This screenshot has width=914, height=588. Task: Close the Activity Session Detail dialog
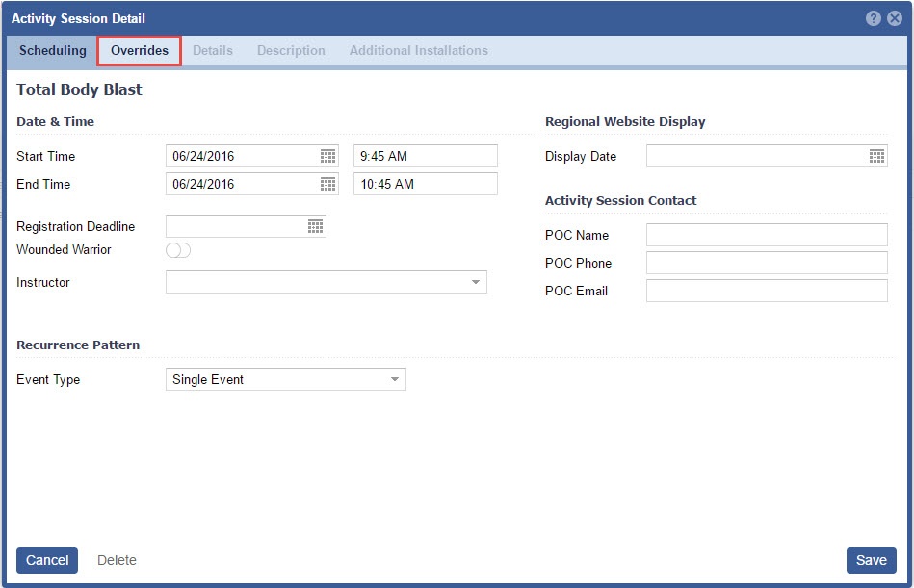pyautogui.click(x=895, y=18)
